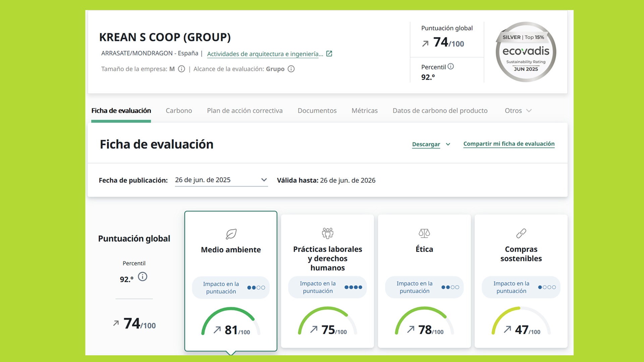Click impact dots indicator on Compras sostenibles card
Screen dimensions: 644x362
click(547, 287)
